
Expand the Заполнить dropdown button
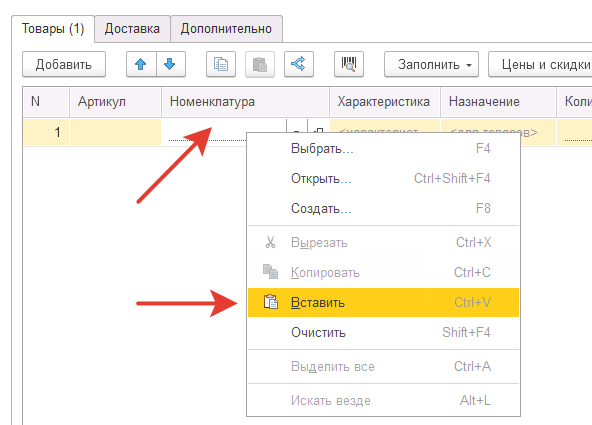pos(431,65)
